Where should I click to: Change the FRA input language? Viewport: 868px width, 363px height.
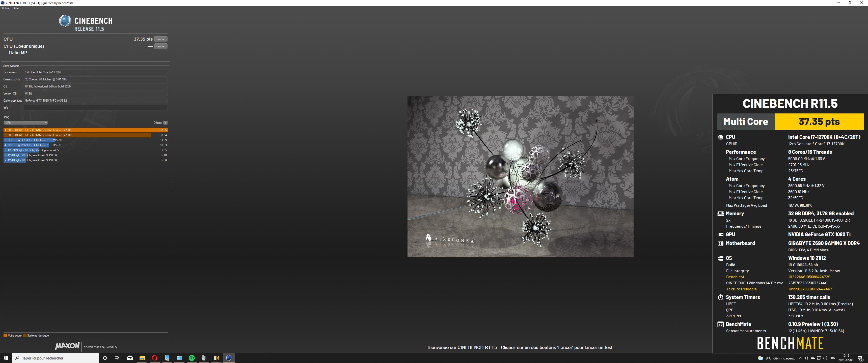pos(832,358)
